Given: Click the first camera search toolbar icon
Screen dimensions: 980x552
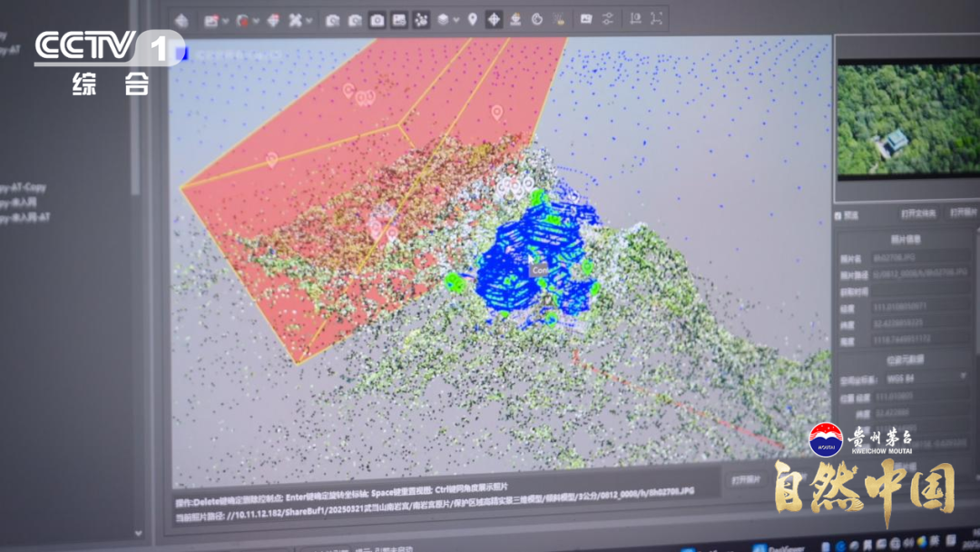Looking at the screenshot, I should (x=332, y=21).
